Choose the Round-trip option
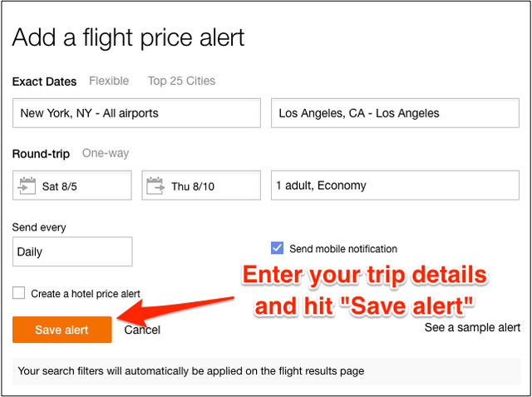532x397 pixels. pyautogui.click(x=41, y=154)
